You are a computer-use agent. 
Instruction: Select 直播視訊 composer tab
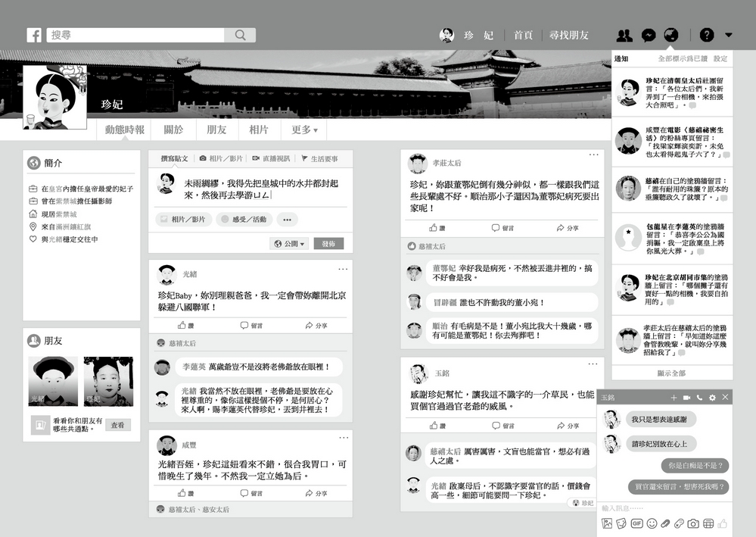[271, 159]
